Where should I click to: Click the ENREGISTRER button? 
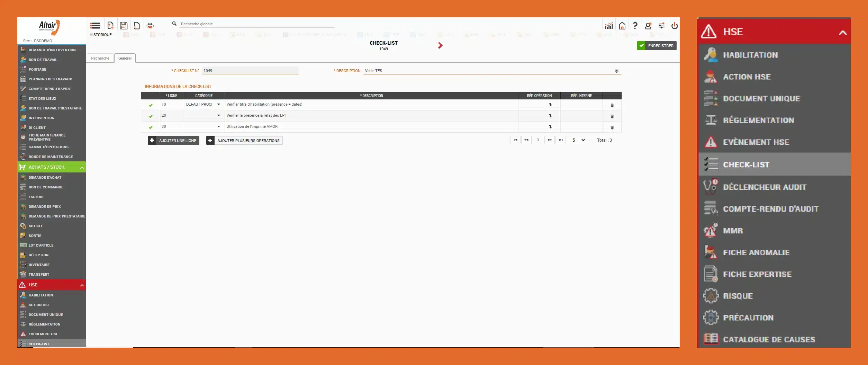pos(657,46)
